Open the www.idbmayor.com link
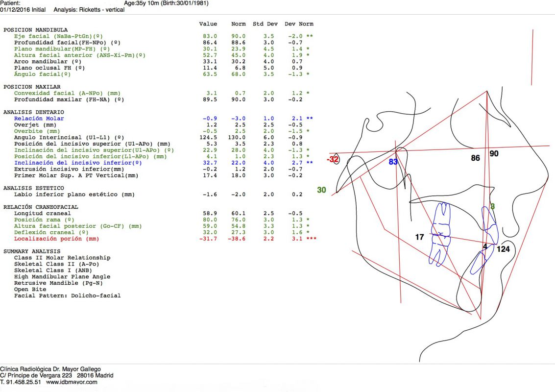 pos(72,382)
